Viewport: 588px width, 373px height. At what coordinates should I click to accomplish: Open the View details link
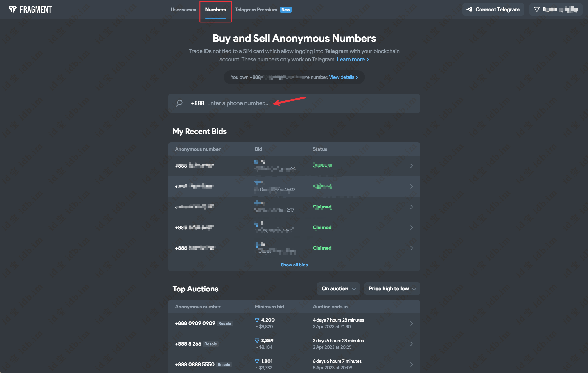click(x=343, y=77)
